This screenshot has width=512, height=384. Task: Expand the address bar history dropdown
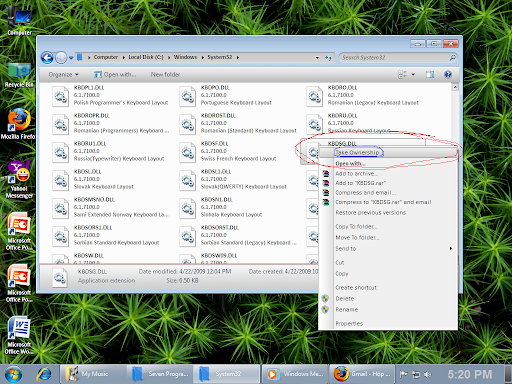(x=317, y=58)
